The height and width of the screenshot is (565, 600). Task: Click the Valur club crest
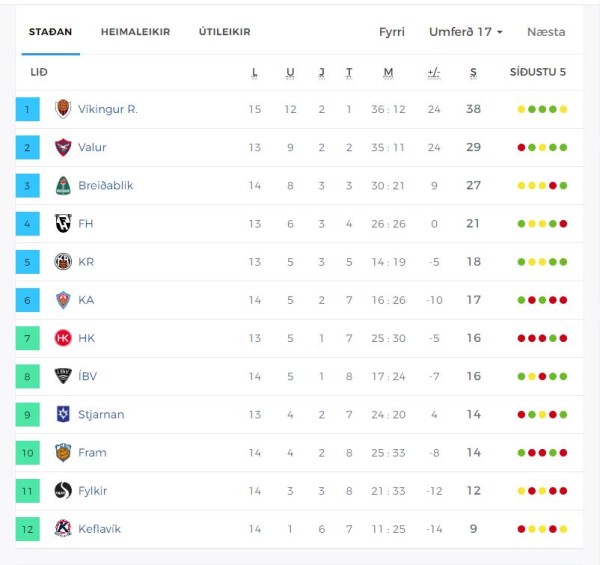tap(63, 147)
